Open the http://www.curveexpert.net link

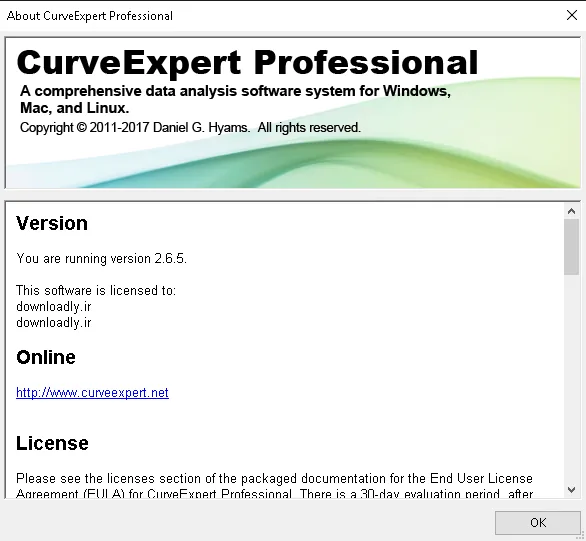click(x=92, y=393)
